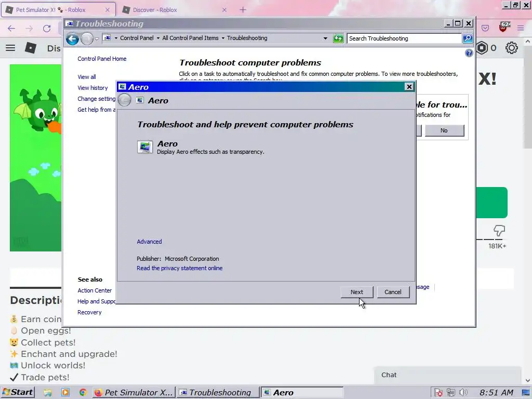532x399 pixels.
Task: Open the Pocket icon in browser toolbar
Action: (485, 28)
